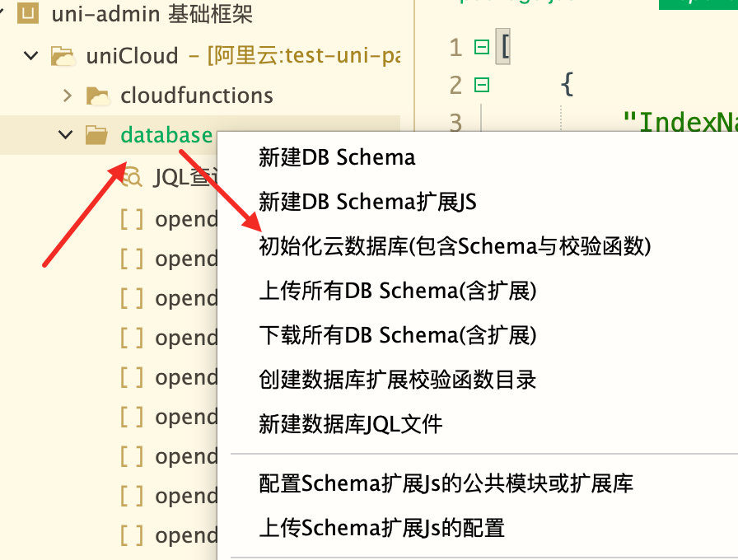
Task: Collapse the uniCloud folder chevron
Action: coord(31,56)
